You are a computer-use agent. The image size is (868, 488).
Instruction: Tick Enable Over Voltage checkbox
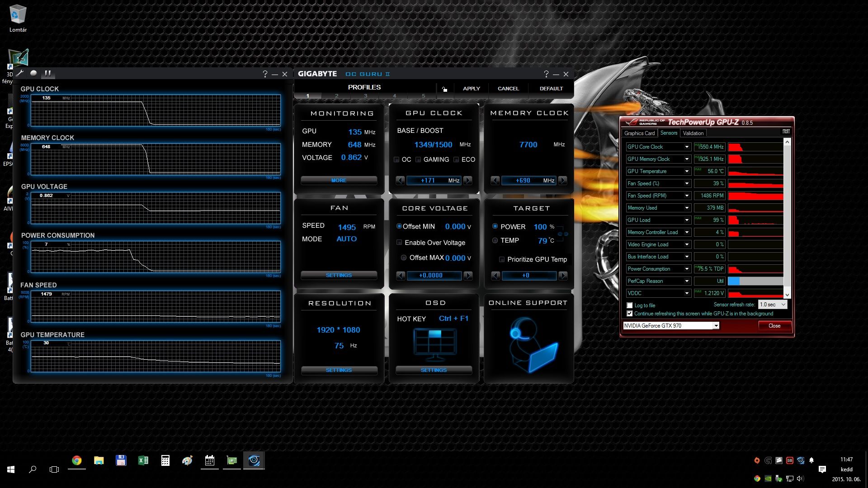(x=399, y=242)
